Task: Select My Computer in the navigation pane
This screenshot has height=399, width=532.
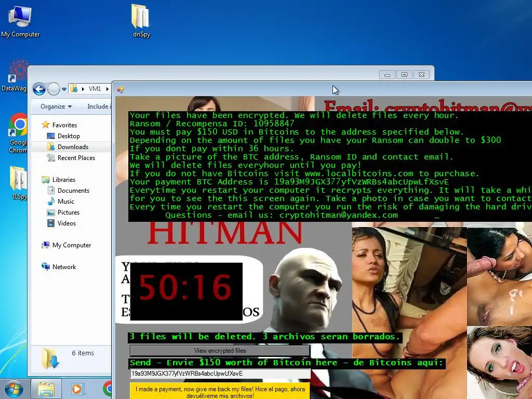Action: click(x=72, y=245)
